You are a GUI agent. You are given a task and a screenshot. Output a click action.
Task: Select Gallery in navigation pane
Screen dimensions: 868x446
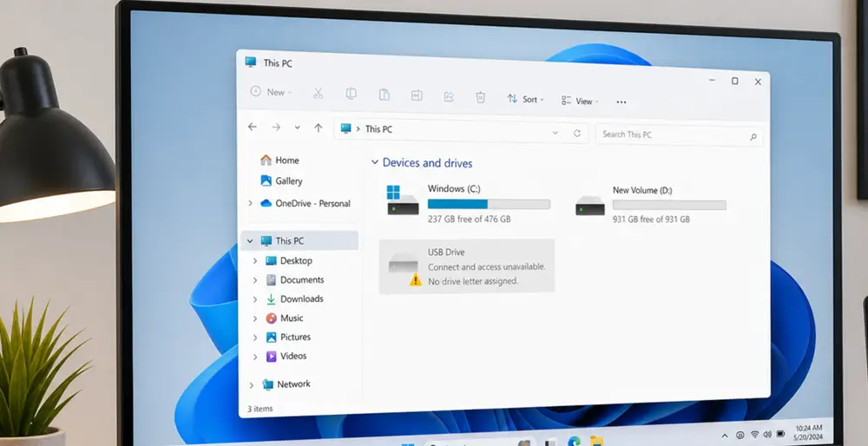282,181
